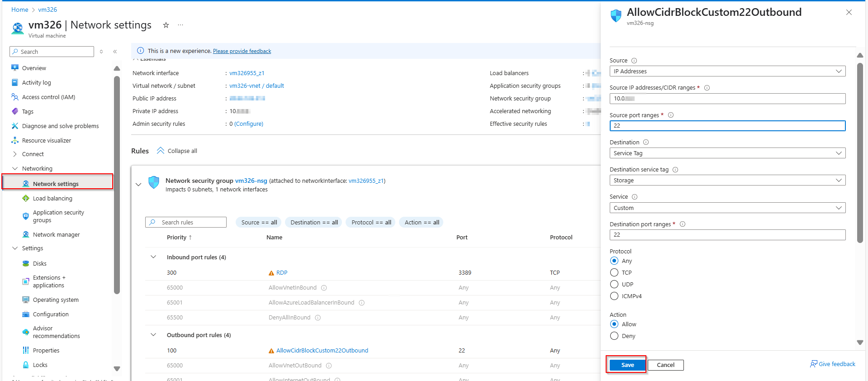Image resolution: width=868 pixels, height=381 pixels.
Task: Click the Action == all filter pill
Action: (422, 222)
